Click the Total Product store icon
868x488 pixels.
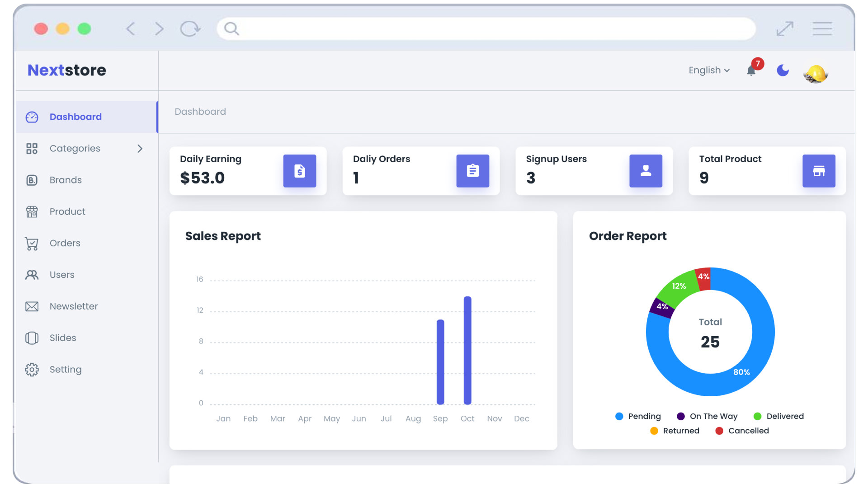click(819, 171)
